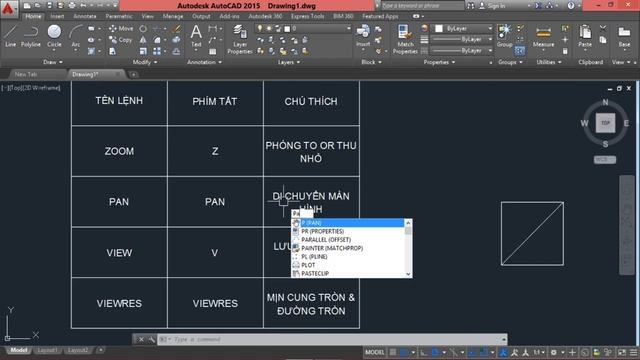Expand the Block panel

click(x=371, y=62)
